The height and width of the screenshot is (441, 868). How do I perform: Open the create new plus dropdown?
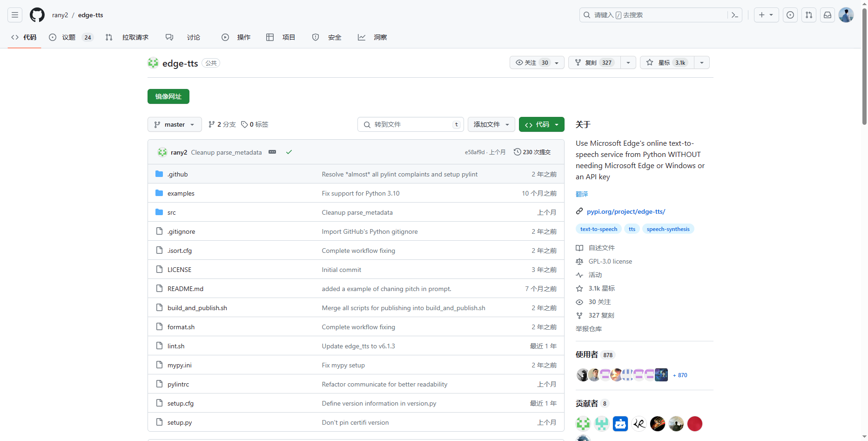[766, 15]
